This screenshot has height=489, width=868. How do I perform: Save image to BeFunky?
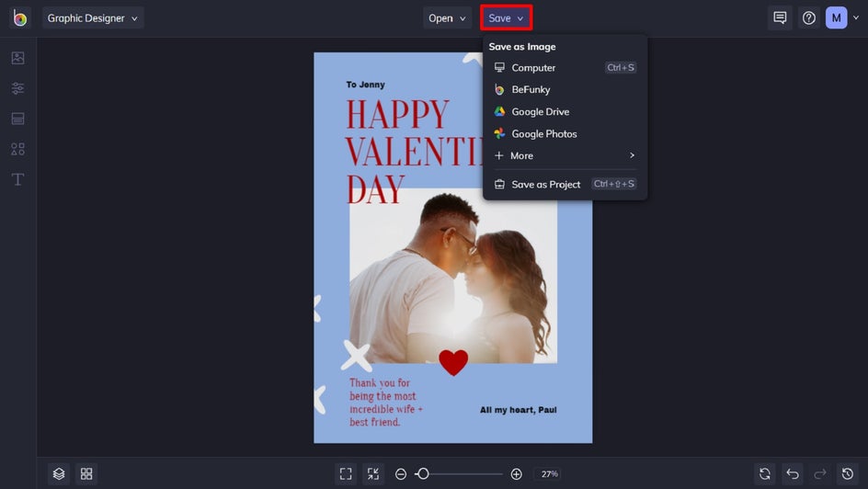565,89
